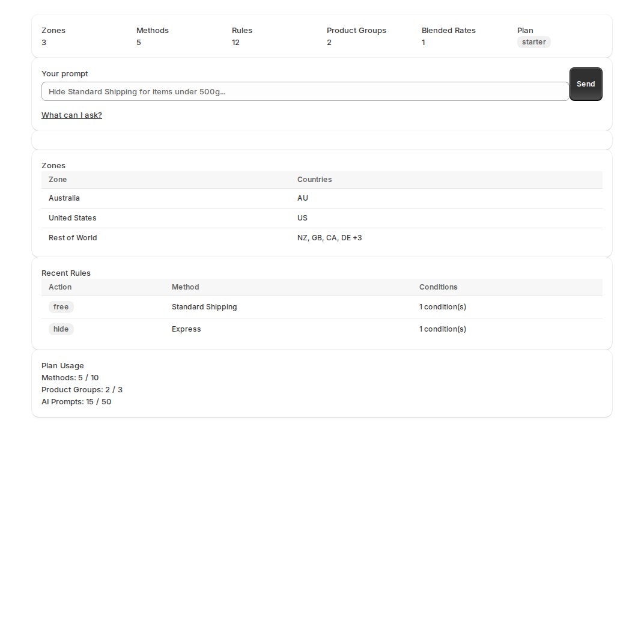
Task: Select the Zones stat card
Action: tap(53, 36)
